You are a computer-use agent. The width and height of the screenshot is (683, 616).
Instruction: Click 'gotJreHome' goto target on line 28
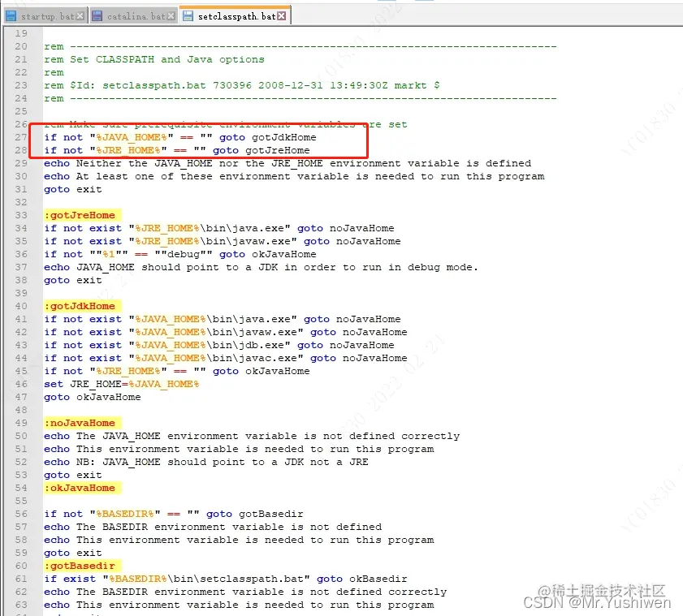278,151
